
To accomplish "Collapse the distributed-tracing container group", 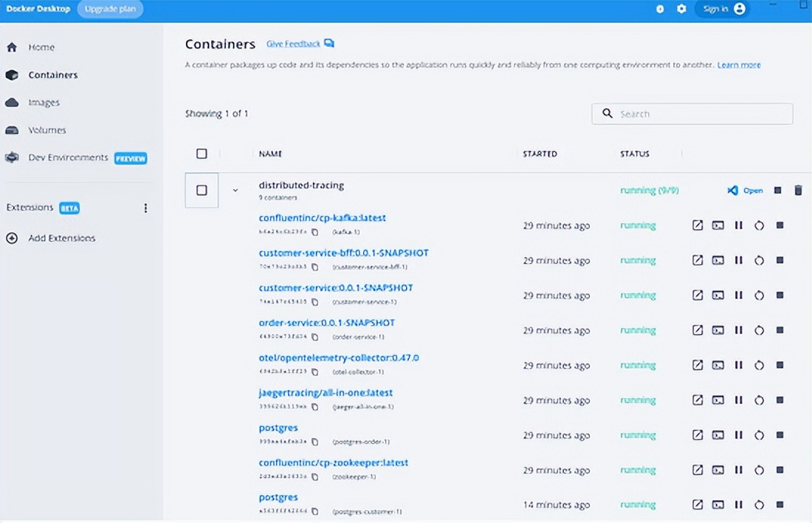I will [235, 191].
